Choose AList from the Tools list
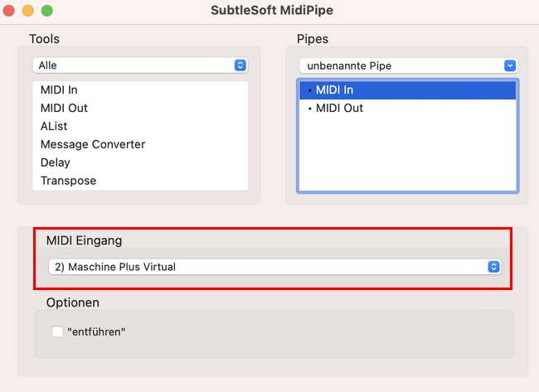The width and height of the screenshot is (539, 392). tap(140, 127)
